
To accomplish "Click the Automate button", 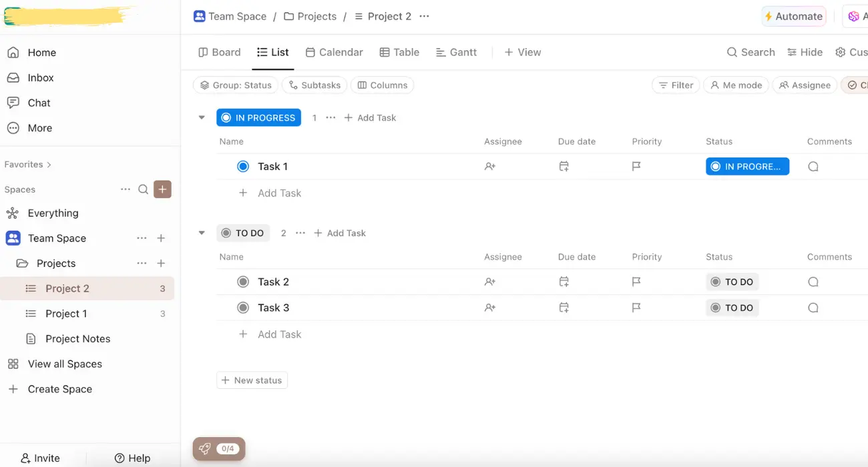I will click(793, 17).
